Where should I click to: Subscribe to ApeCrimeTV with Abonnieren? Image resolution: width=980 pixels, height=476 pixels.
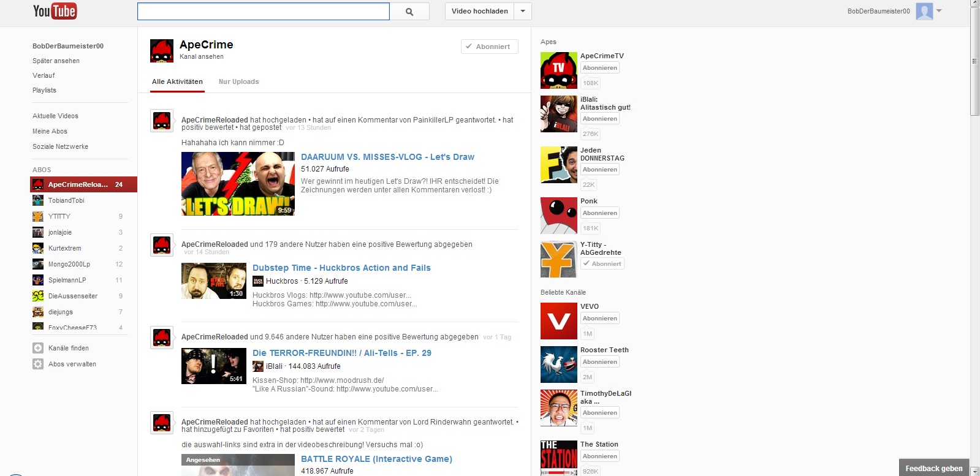[600, 68]
